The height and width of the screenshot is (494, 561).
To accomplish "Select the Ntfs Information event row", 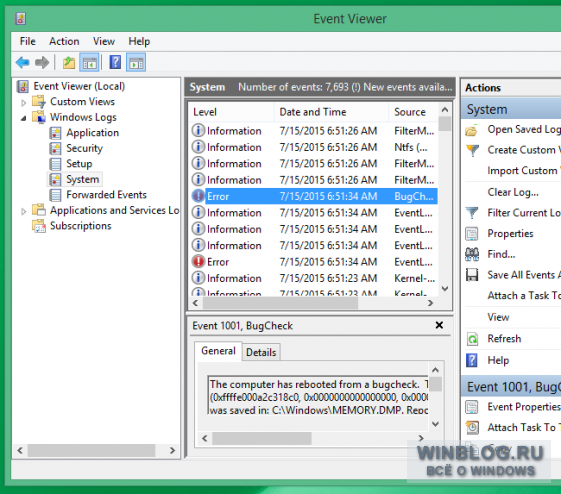I will pyautogui.click(x=314, y=147).
